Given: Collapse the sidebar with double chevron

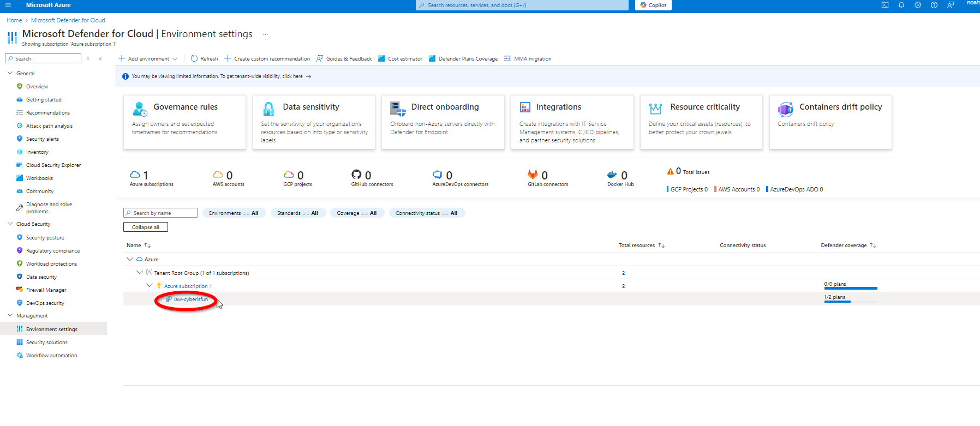Looking at the screenshot, I should (100, 58).
